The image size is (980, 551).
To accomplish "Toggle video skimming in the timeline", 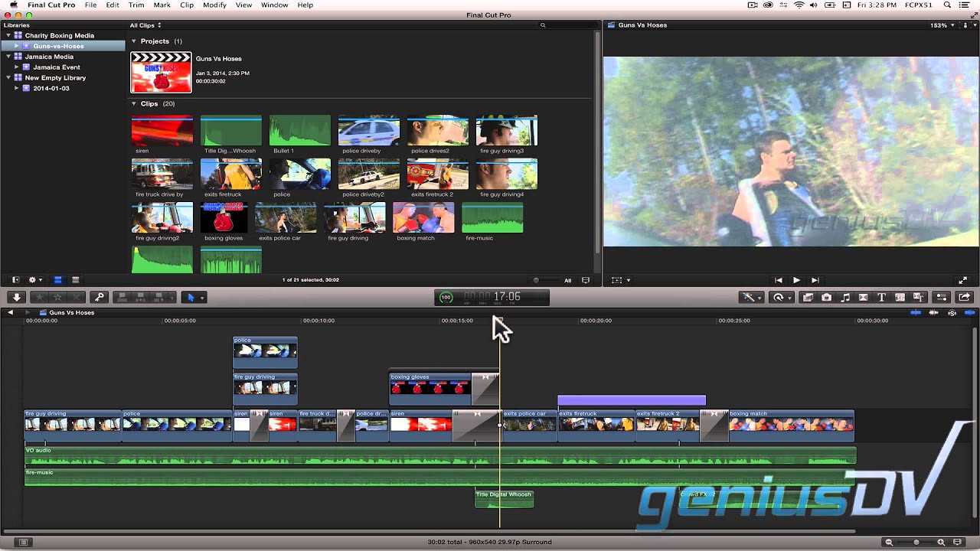I will click(916, 312).
